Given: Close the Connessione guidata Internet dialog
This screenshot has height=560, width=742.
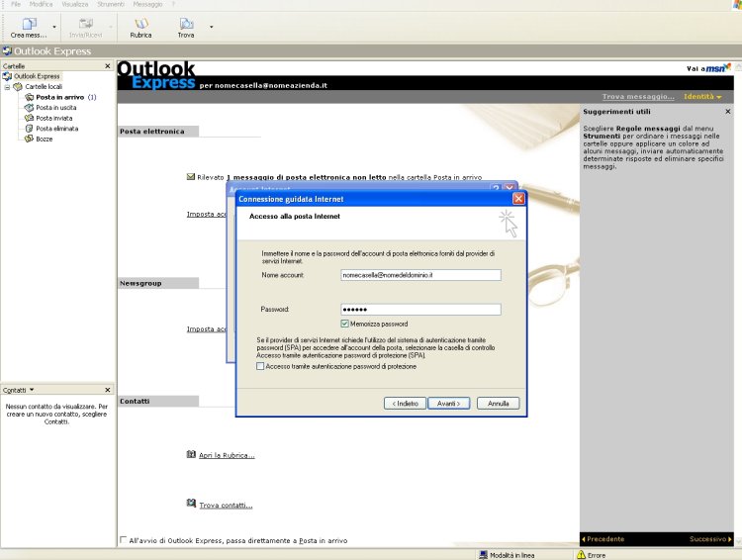Looking at the screenshot, I should [518, 199].
